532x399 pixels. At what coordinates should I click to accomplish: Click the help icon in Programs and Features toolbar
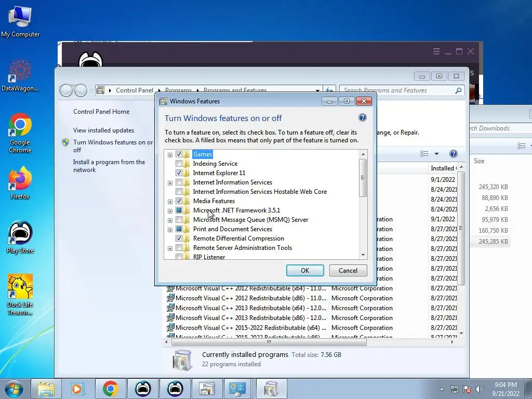click(453, 154)
